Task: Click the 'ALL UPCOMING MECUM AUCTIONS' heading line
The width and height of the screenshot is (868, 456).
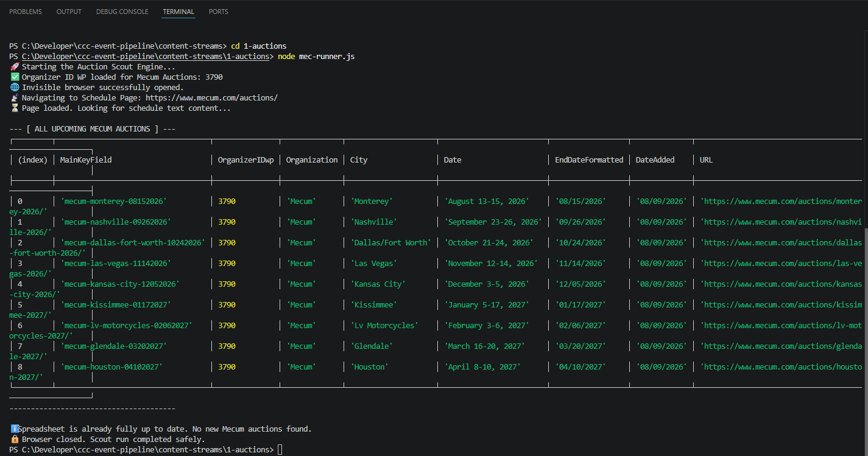Action: click(93, 129)
